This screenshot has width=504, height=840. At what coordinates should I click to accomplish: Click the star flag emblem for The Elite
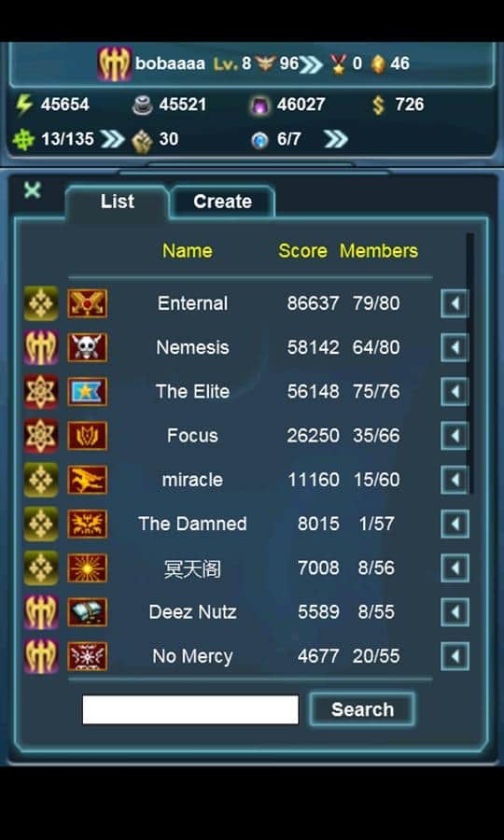coord(88,392)
